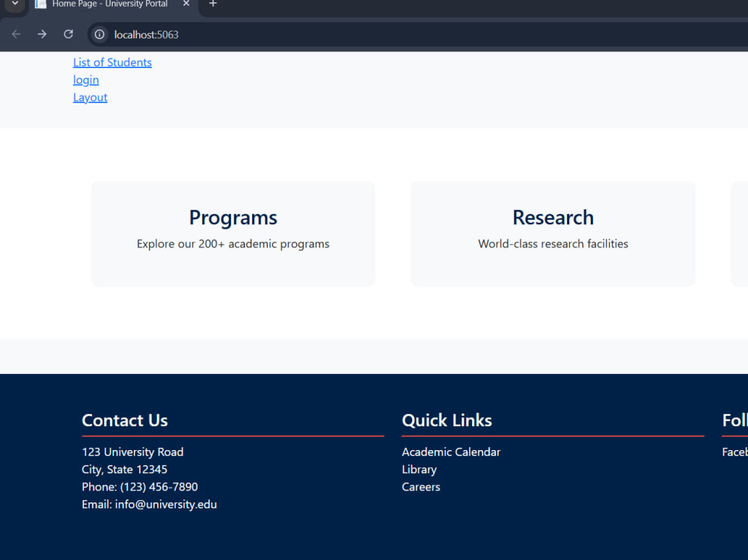Image resolution: width=748 pixels, height=560 pixels.
Task: Click the Quick Links heading
Action: pos(447,420)
